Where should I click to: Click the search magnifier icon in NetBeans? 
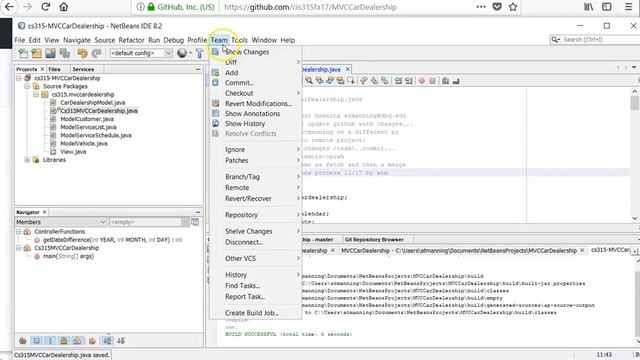click(x=555, y=40)
